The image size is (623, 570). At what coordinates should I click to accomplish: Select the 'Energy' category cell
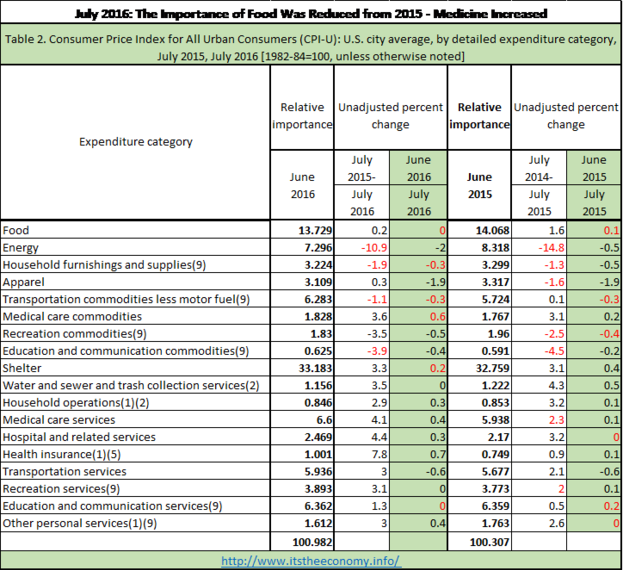tap(135, 247)
